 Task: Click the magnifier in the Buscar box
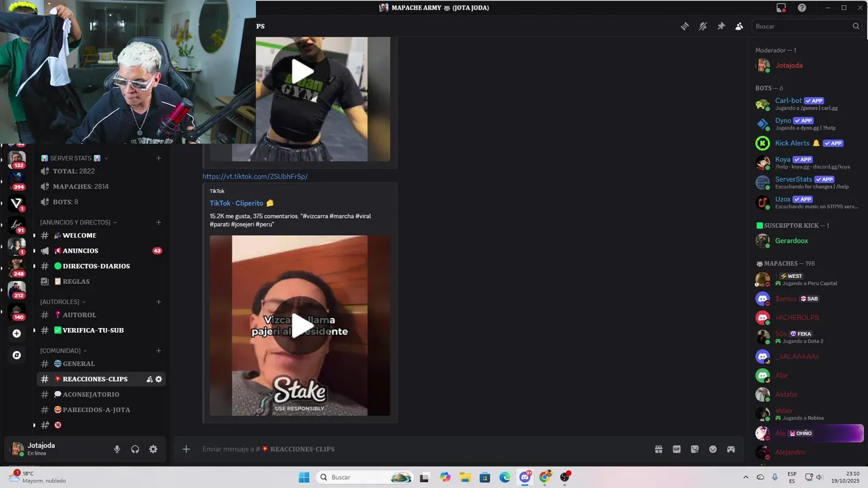pyautogui.click(x=856, y=26)
